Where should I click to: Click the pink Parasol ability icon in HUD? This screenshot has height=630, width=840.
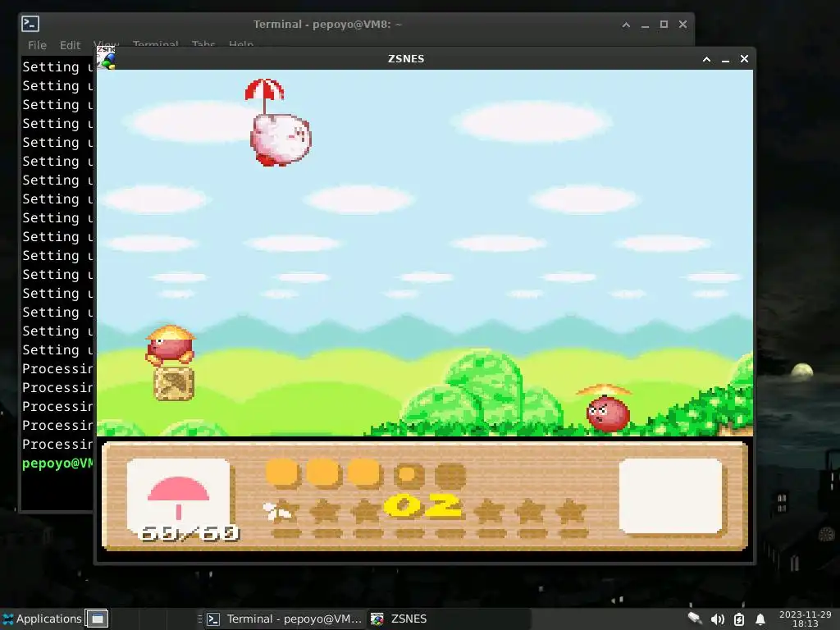(x=178, y=498)
